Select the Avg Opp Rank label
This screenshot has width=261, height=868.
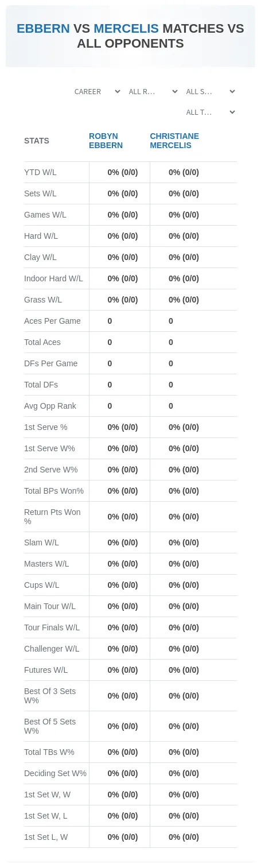point(50,406)
